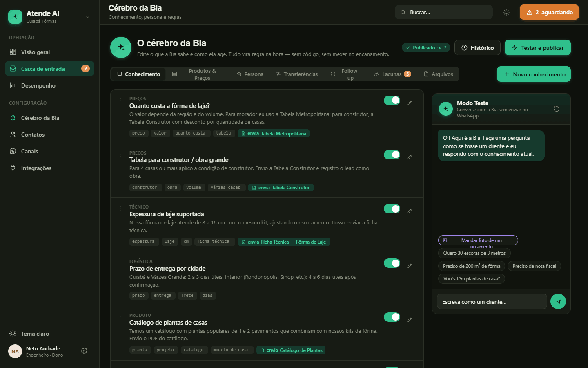Select the Persona tab
The width and height of the screenshot is (588, 368).
tap(250, 74)
